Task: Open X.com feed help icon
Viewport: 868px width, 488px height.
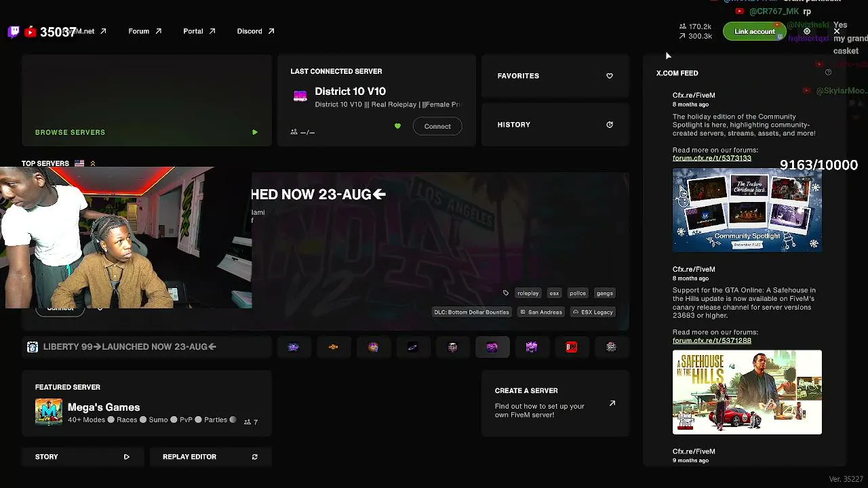Action: pyautogui.click(x=828, y=73)
